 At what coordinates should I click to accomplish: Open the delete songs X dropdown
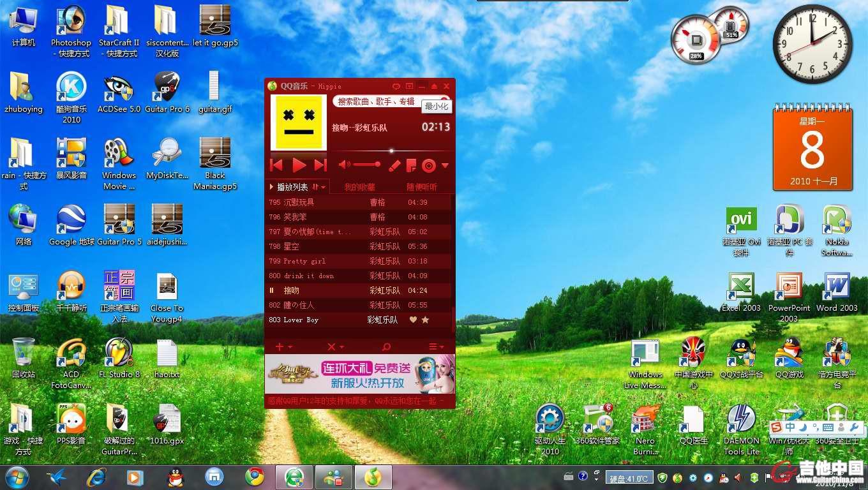[335, 346]
